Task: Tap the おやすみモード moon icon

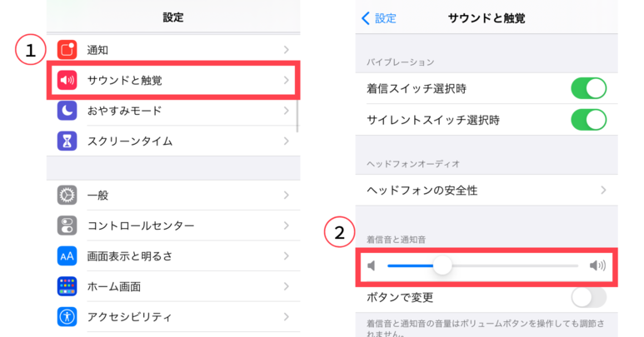Action: (x=67, y=111)
